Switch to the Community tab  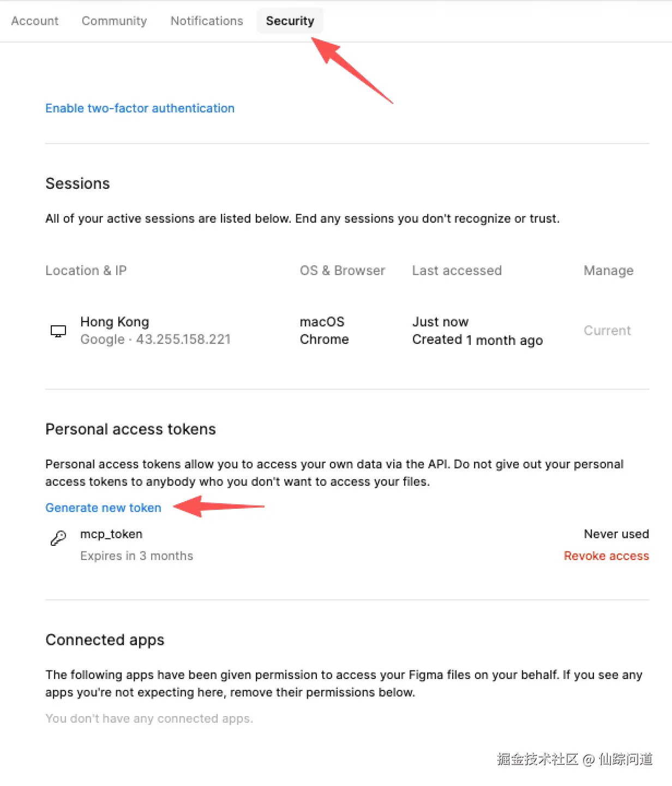coord(114,21)
